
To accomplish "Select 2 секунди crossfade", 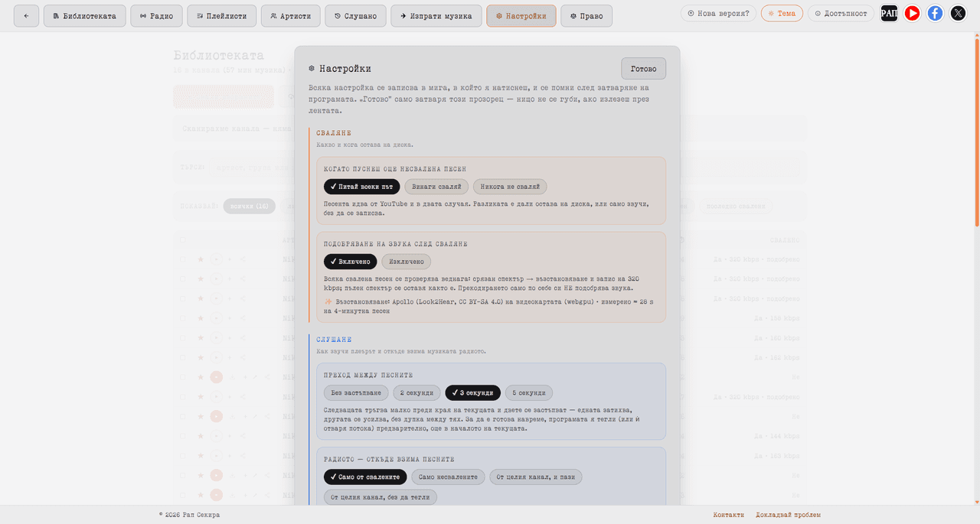I will point(416,393).
